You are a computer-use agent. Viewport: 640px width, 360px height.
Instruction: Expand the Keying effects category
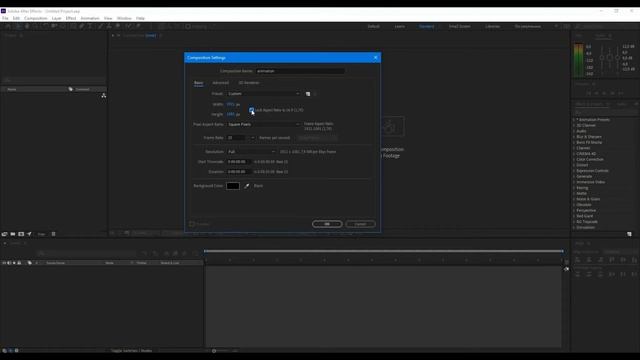574,188
